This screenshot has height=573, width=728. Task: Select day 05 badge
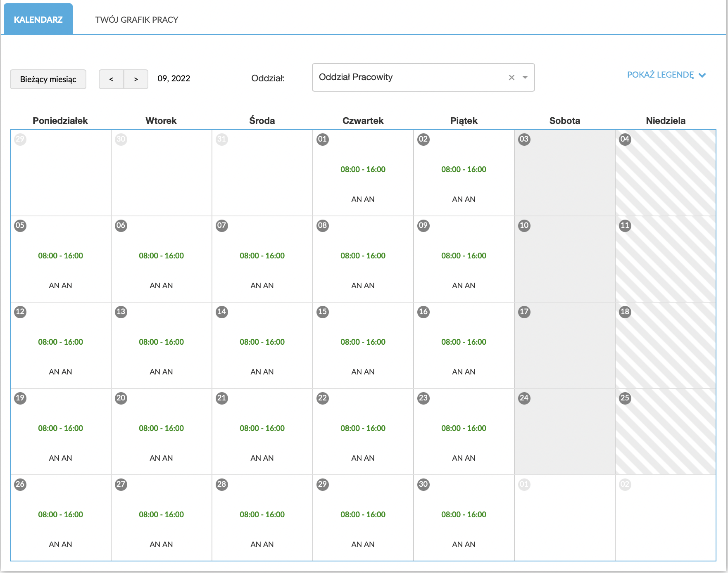click(x=20, y=225)
